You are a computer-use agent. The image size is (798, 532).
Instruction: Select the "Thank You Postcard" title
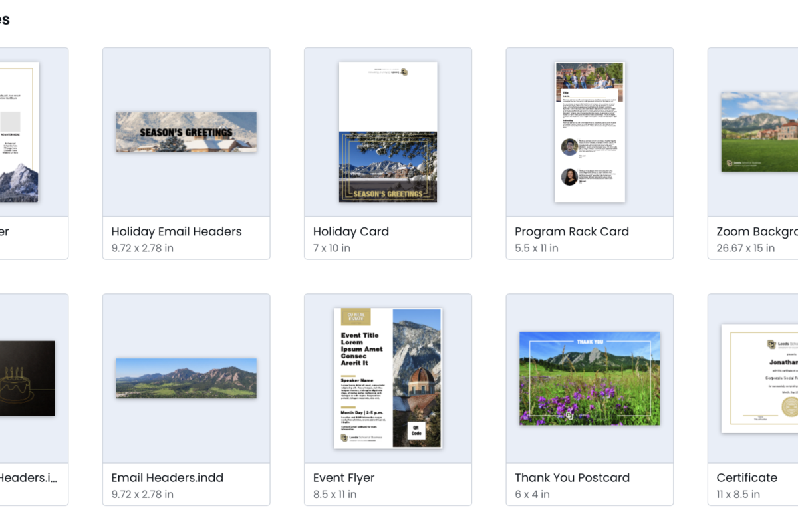(x=572, y=477)
